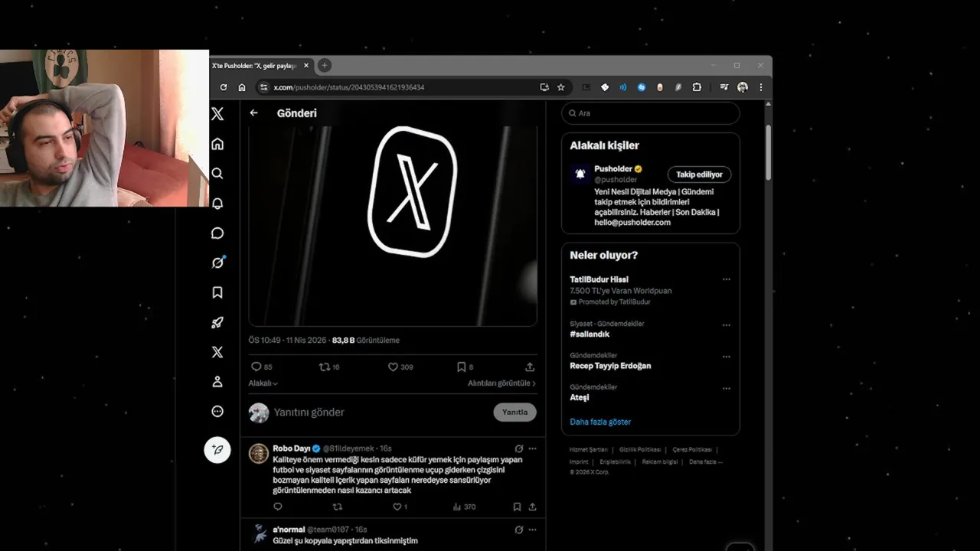Open a new browser tab
Image resolution: width=980 pixels, height=551 pixels.
324,66
